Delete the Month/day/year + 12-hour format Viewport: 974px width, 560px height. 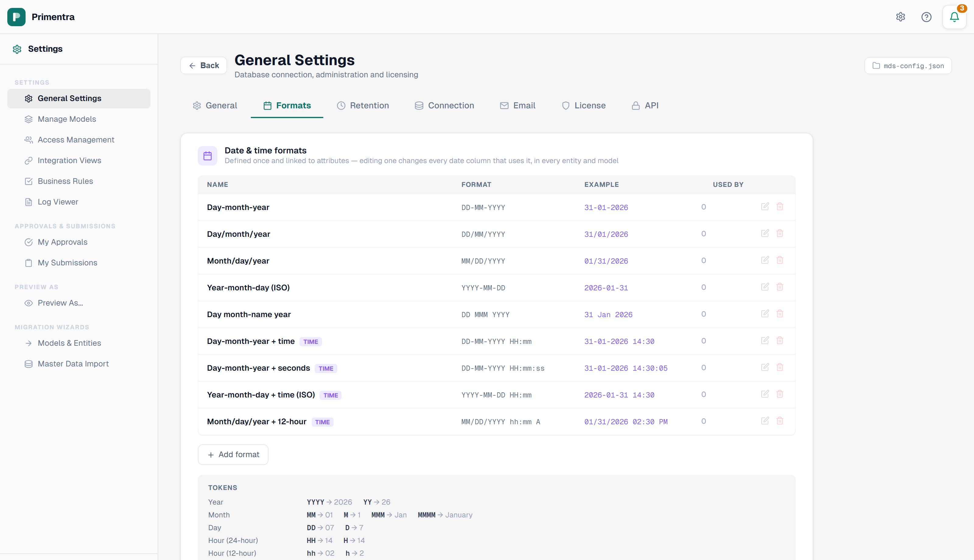(780, 421)
